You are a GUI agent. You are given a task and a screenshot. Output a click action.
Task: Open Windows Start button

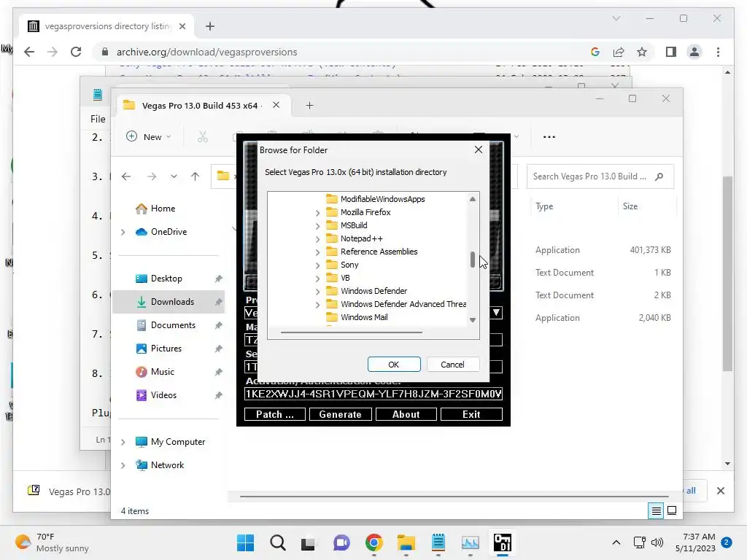245,542
